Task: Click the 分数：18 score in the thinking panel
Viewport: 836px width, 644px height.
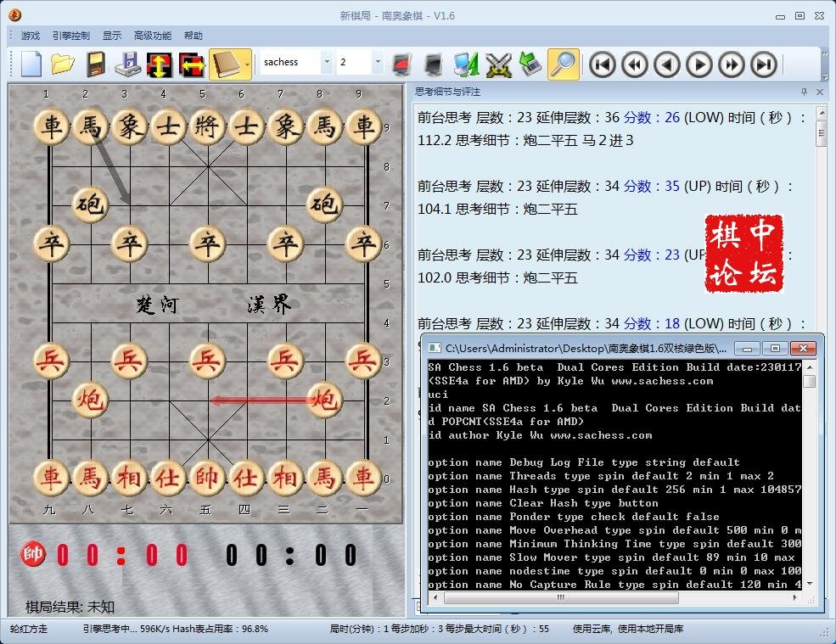Action: click(652, 323)
